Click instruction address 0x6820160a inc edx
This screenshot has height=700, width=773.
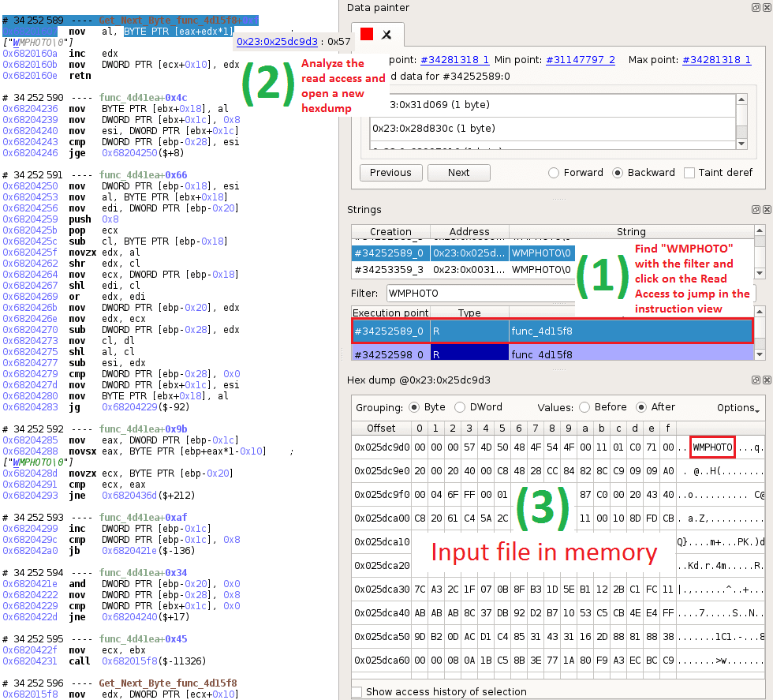(x=30, y=54)
